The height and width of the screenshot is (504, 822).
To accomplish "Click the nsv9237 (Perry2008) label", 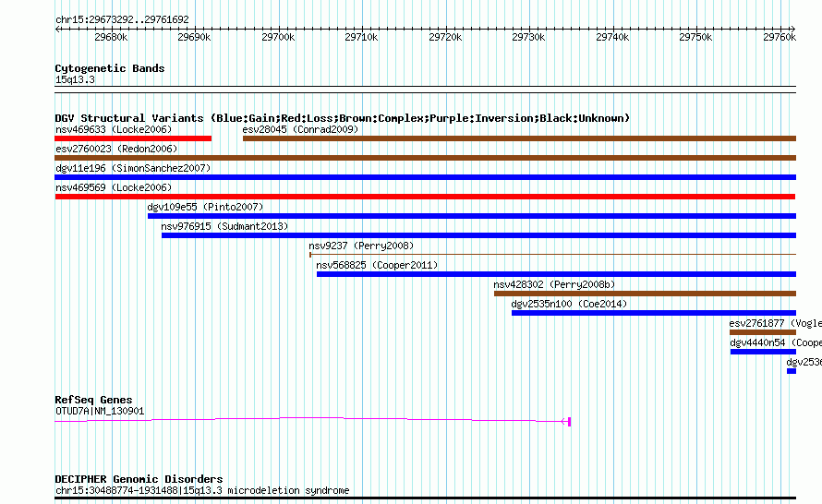I will (x=361, y=246).
